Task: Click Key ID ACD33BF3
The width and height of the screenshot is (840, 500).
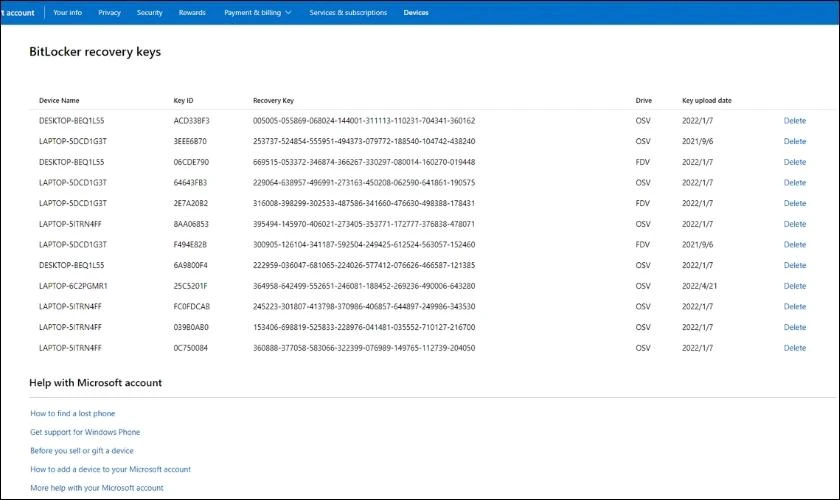Action: 191,121
